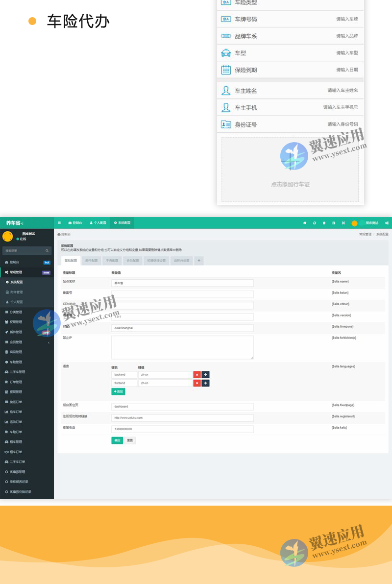Switch to the 邮件配置 tab
392x584 pixels.
coord(91,261)
